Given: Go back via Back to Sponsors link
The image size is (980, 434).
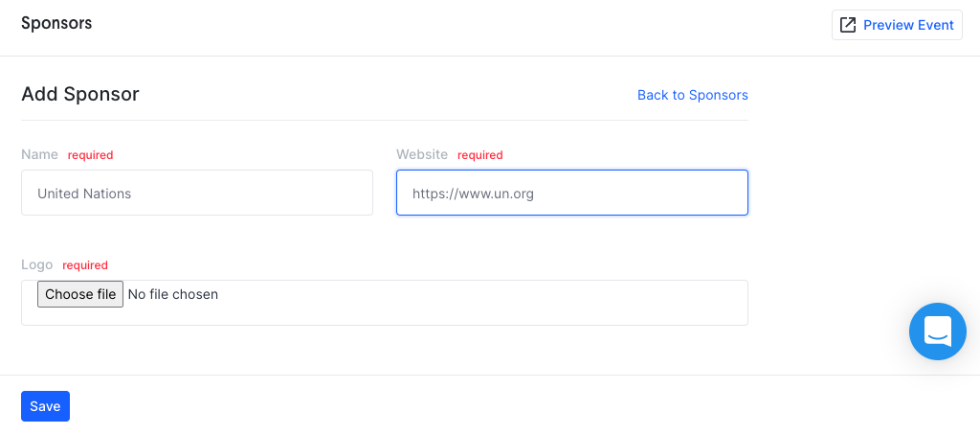Looking at the screenshot, I should click(693, 95).
